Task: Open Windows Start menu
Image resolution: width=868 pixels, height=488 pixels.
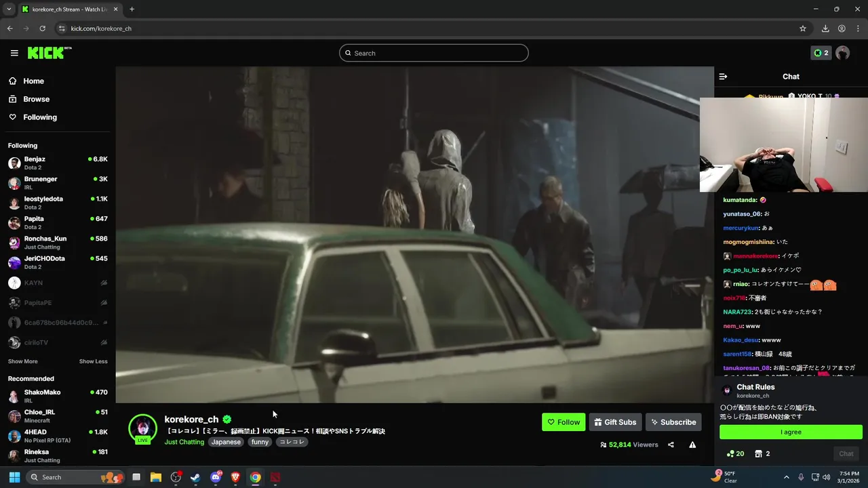Action: pos(14,477)
